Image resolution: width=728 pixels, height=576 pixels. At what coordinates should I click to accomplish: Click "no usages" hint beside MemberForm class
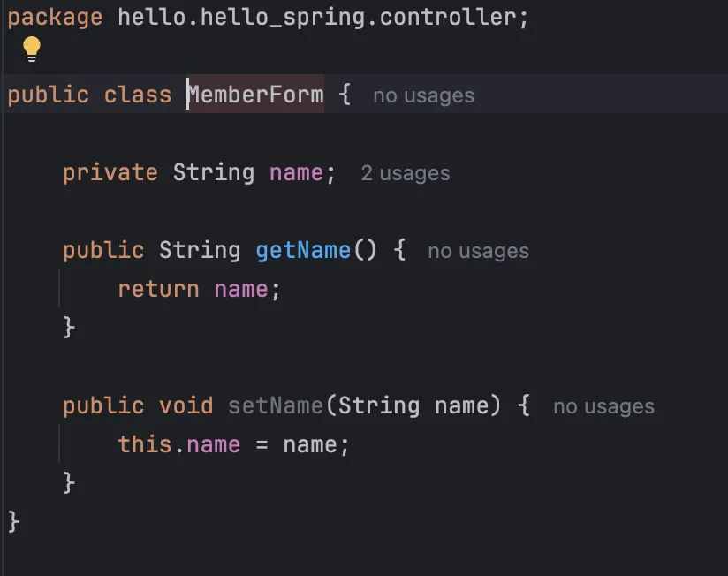tap(423, 95)
